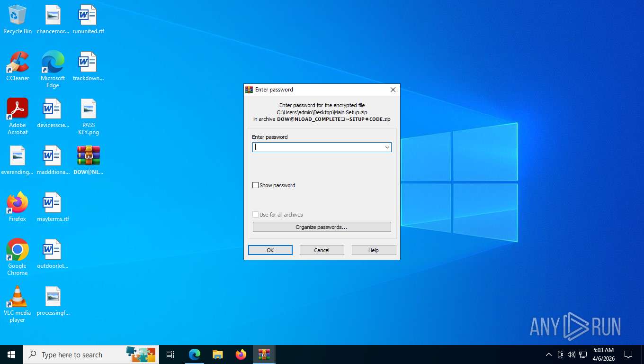Expand the Enter password dropdown arrow

tap(387, 147)
